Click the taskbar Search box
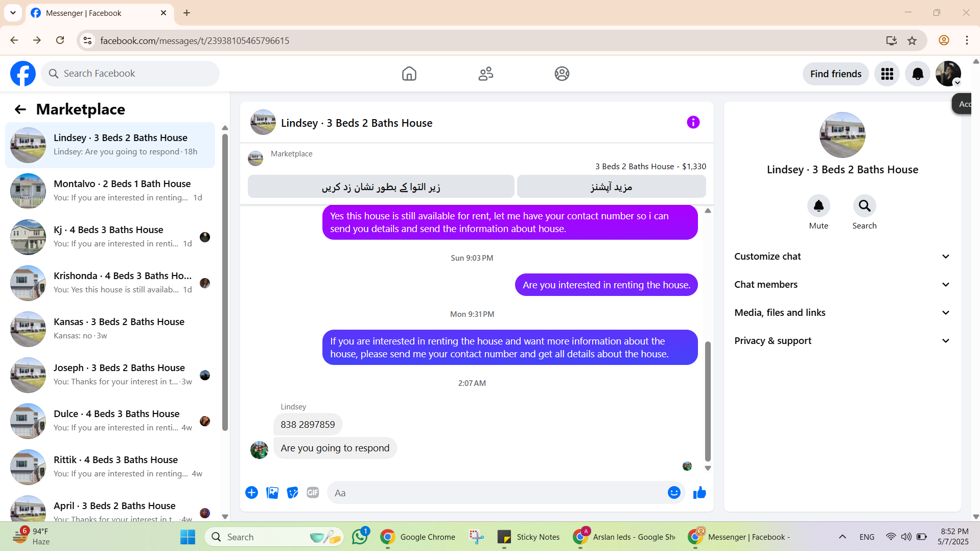 (274, 537)
